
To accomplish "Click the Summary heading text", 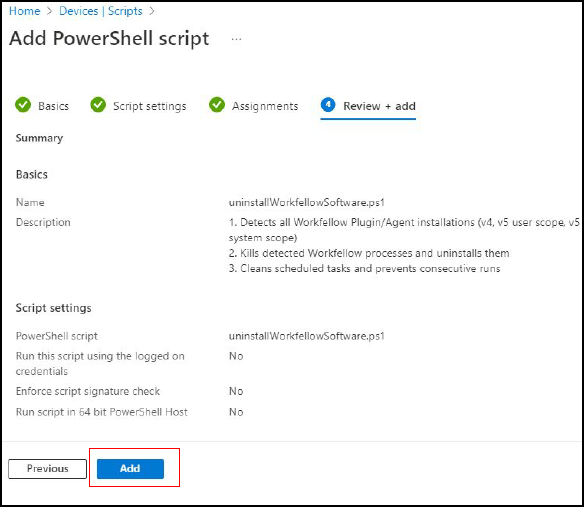I will tap(39, 138).
